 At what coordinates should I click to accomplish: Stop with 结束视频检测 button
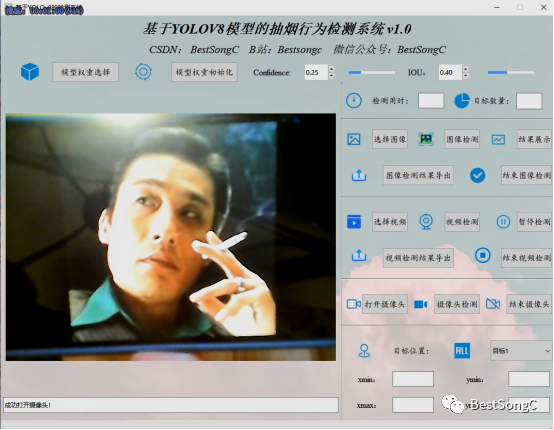click(526, 258)
